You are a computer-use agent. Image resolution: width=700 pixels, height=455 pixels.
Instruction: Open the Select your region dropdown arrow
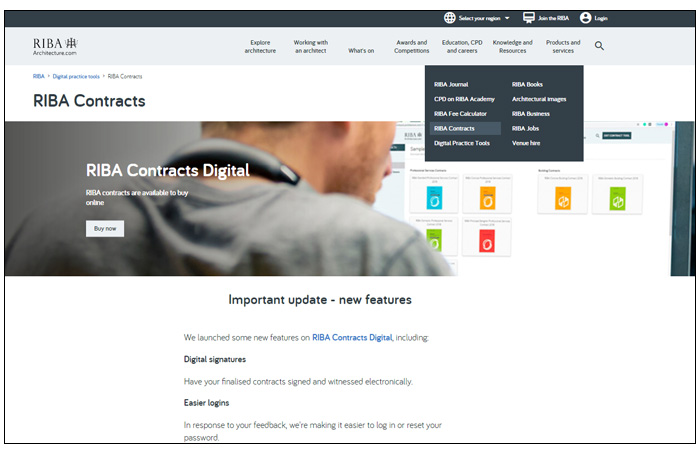coord(507,18)
